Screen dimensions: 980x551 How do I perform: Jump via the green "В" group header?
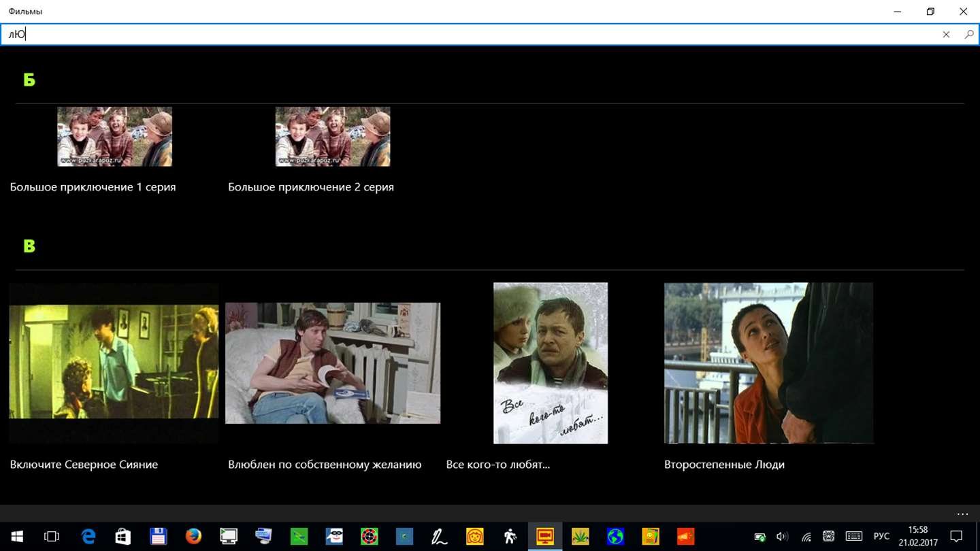pyautogui.click(x=29, y=246)
